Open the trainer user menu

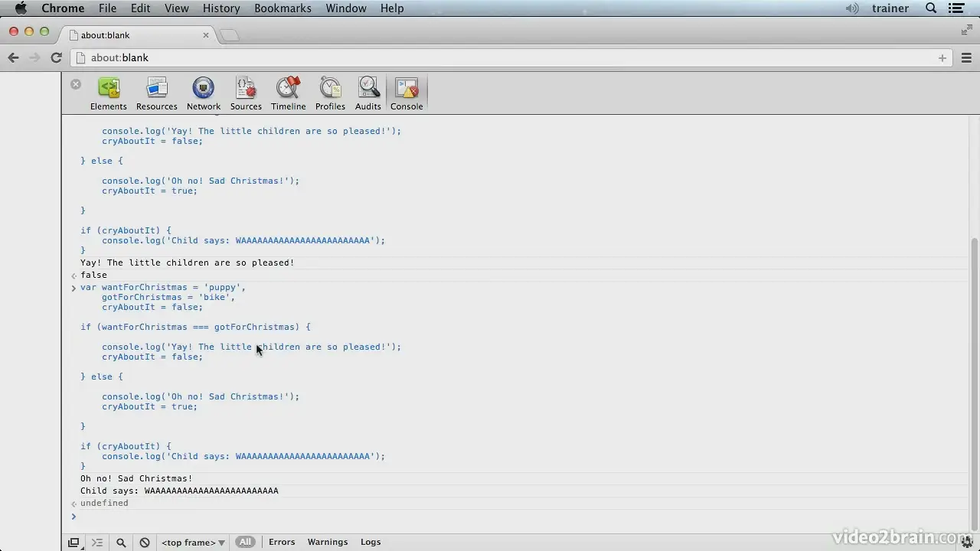click(x=890, y=8)
